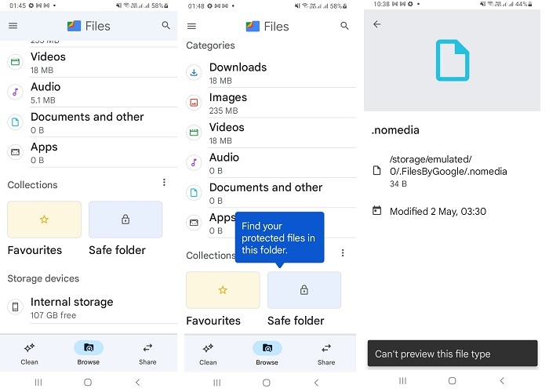549x392 pixels.
Task: Tap search icon in left Files screen
Action: tap(166, 25)
